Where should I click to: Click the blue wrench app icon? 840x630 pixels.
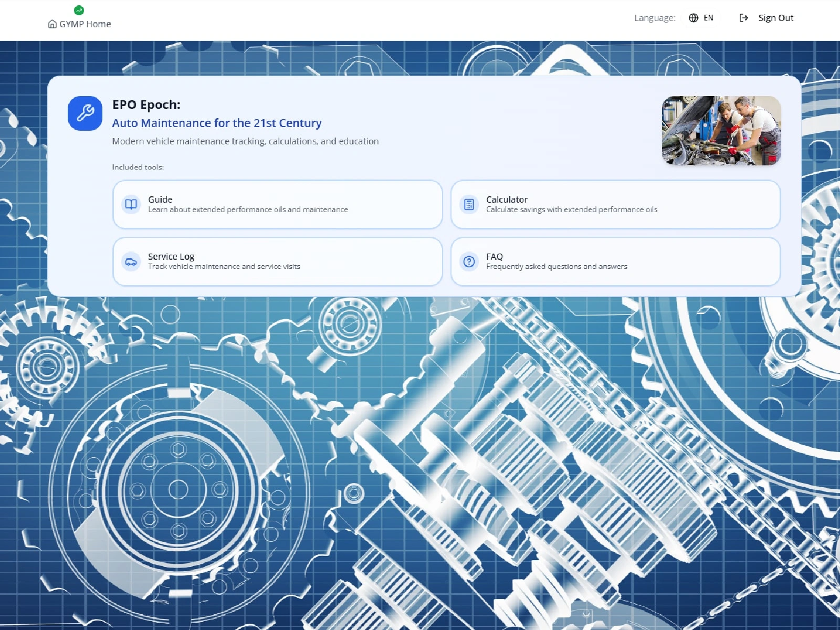(x=85, y=113)
